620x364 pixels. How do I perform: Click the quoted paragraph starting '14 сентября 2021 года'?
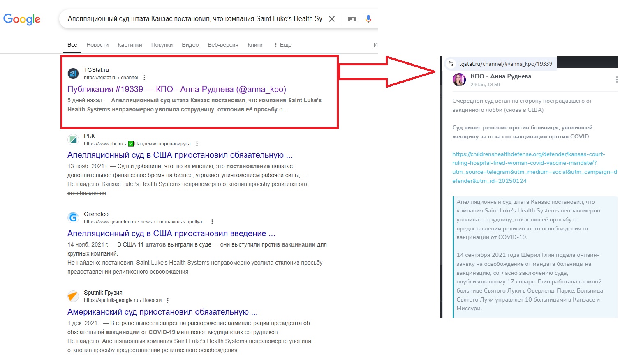(x=529, y=281)
